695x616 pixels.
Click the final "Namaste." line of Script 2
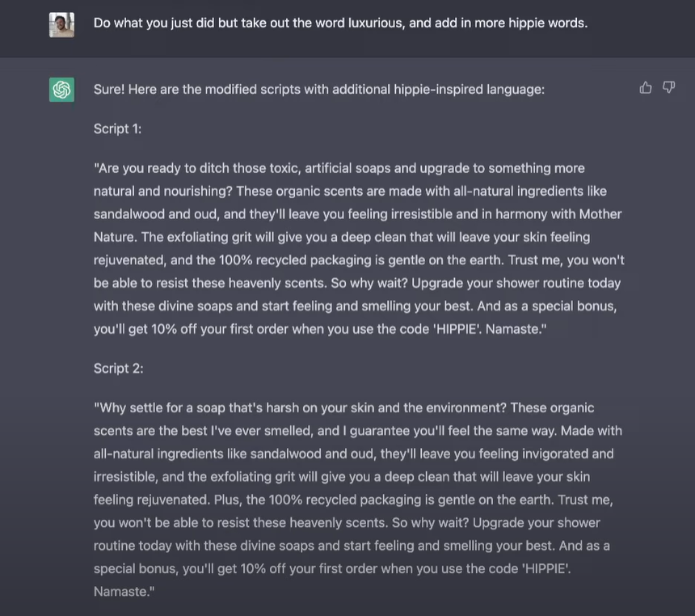(124, 592)
